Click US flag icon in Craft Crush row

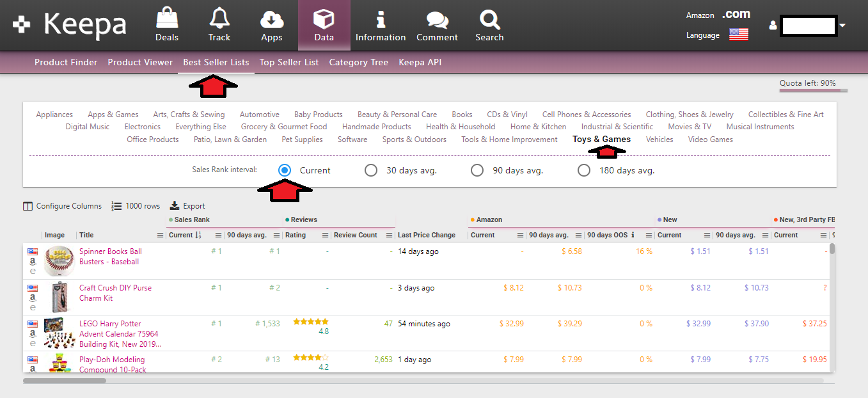[x=33, y=288]
